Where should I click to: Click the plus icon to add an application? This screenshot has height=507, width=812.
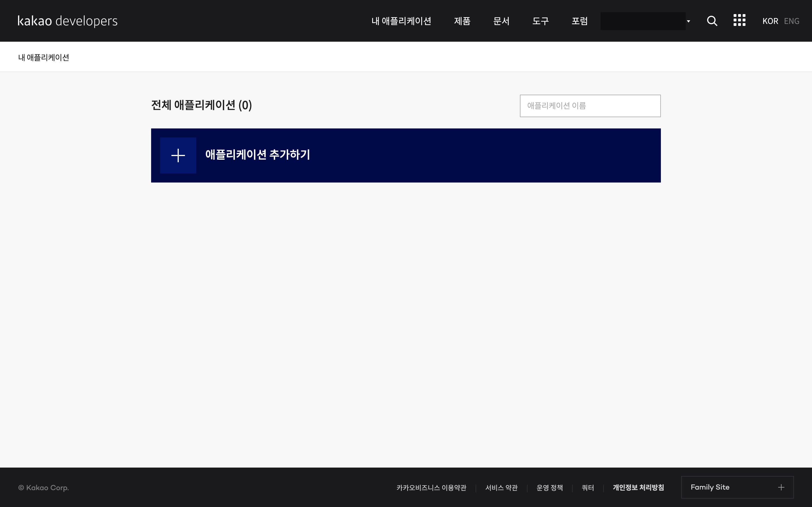point(178,155)
